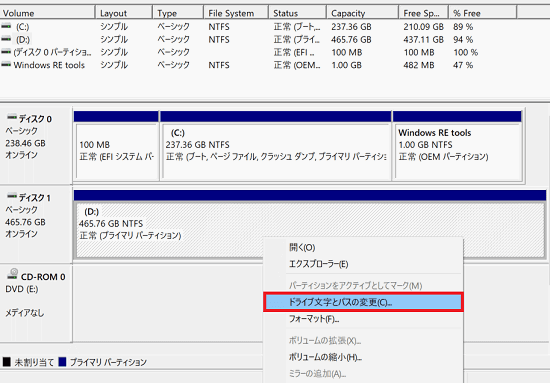
Task: Click the 482 MB free space cell
Action: point(419,65)
